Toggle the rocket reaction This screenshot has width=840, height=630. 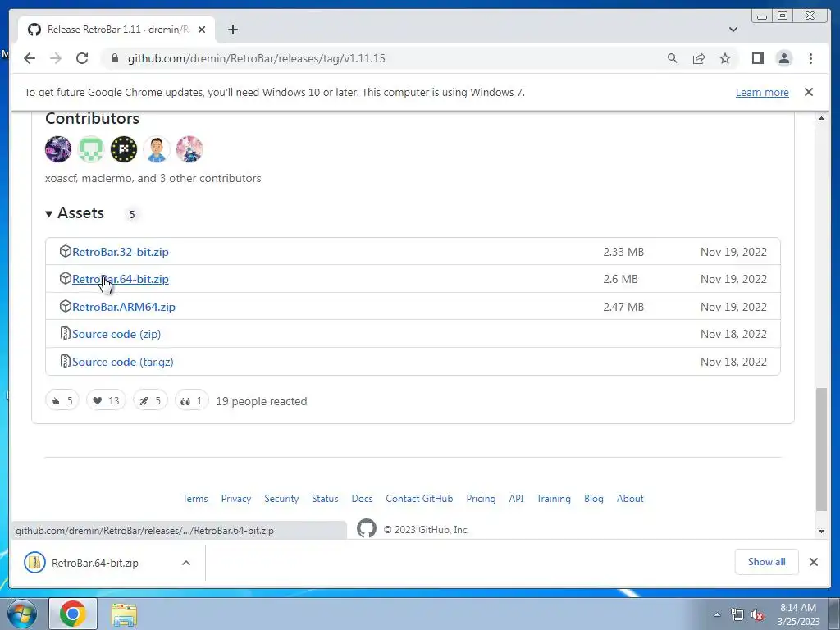[x=150, y=400]
